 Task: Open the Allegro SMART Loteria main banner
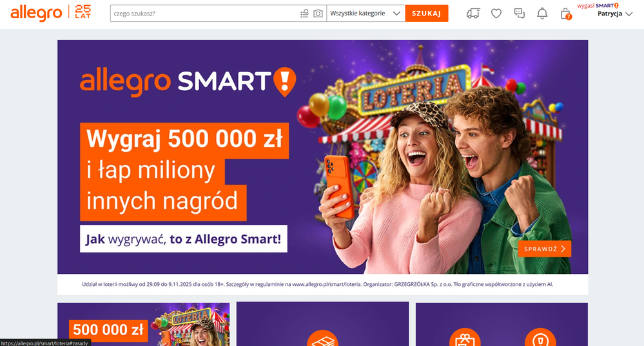click(322, 157)
